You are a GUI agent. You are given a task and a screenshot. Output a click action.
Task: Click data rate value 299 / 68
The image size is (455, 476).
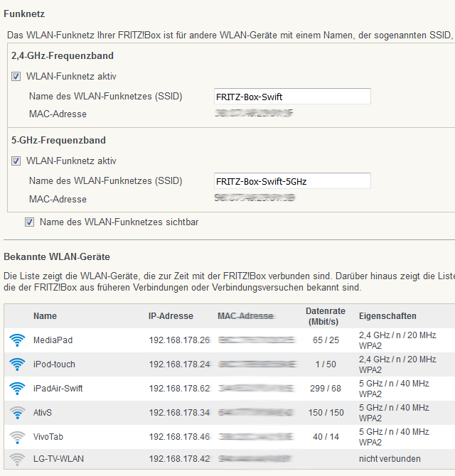(x=326, y=389)
